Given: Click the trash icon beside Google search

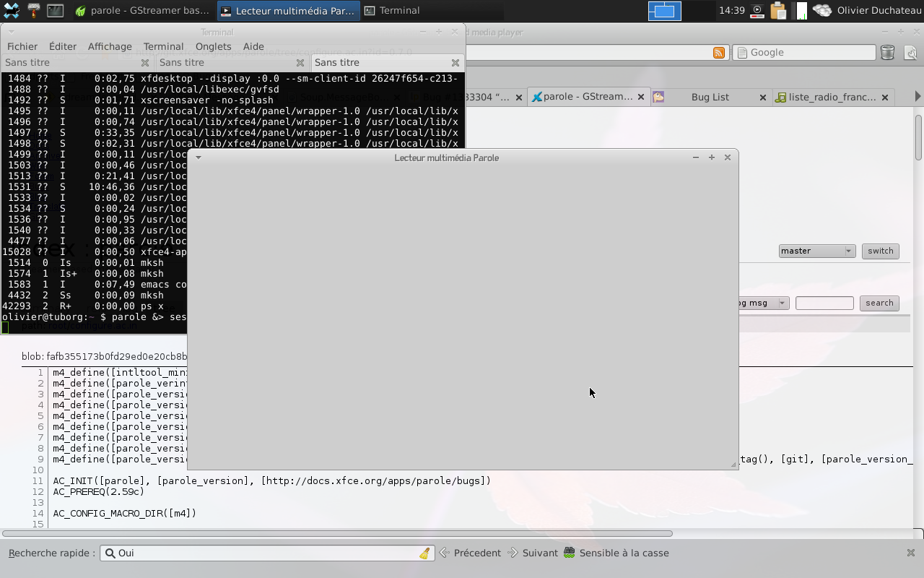Looking at the screenshot, I should (x=888, y=53).
